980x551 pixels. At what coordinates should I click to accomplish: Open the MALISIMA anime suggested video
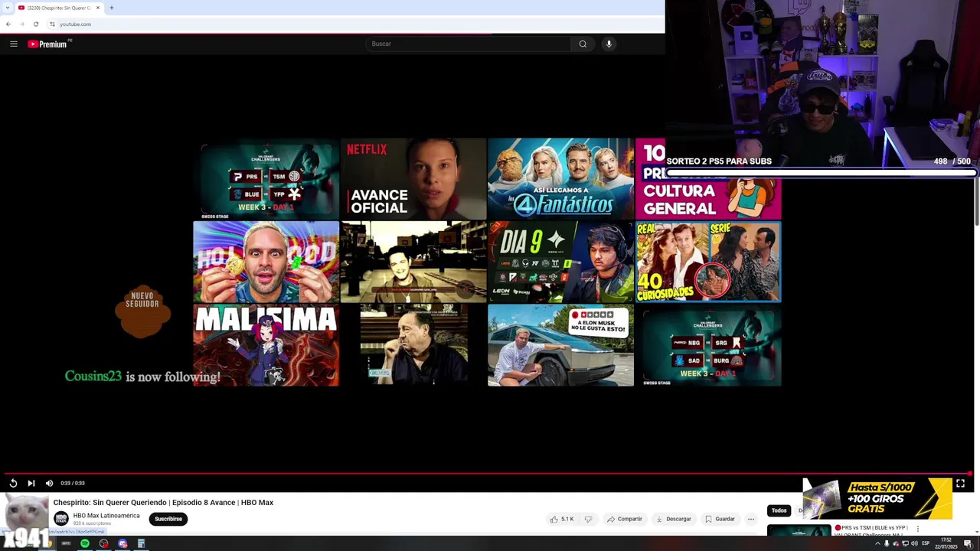266,345
